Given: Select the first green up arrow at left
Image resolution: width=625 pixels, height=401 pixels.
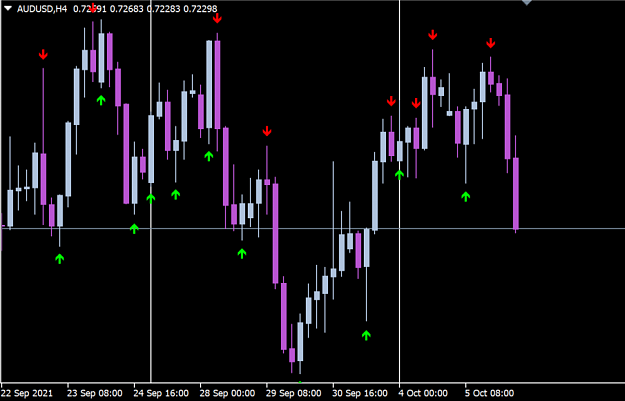Looking at the screenshot, I should (x=59, y=259).
